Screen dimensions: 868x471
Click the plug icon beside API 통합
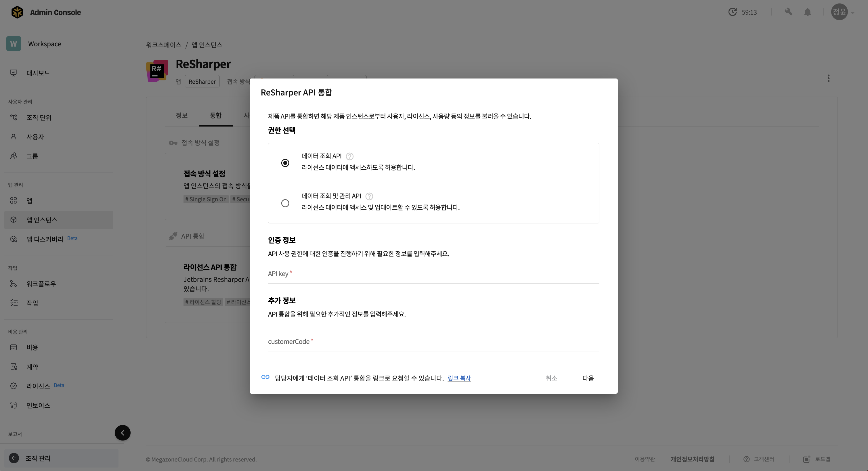pyautogui.click(x=173, y=236)
